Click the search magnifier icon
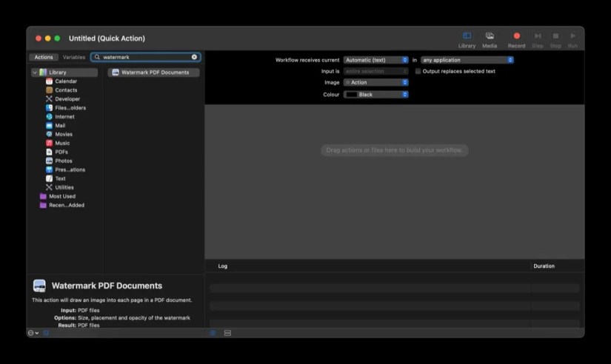611x364 pixels. (97, 57)
